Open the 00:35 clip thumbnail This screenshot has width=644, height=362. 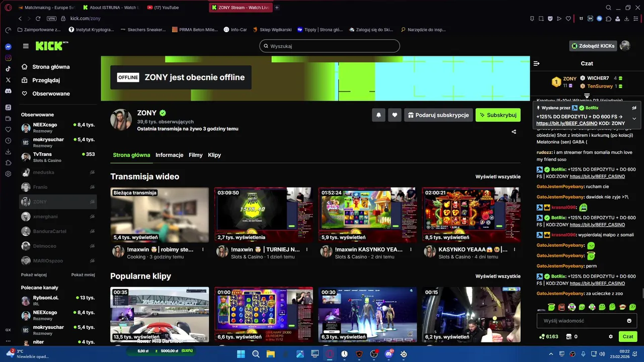tap(159, 315)
